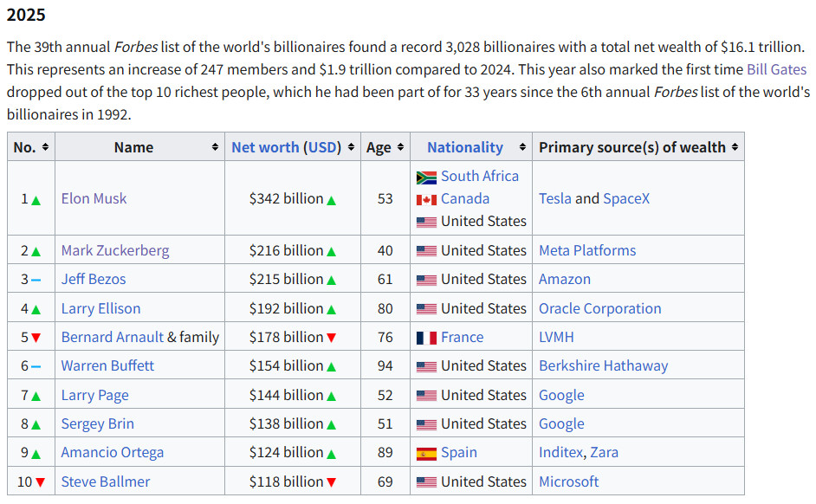
Task: Click the Oracle Corporation link
Action: (x=599, y=309)
